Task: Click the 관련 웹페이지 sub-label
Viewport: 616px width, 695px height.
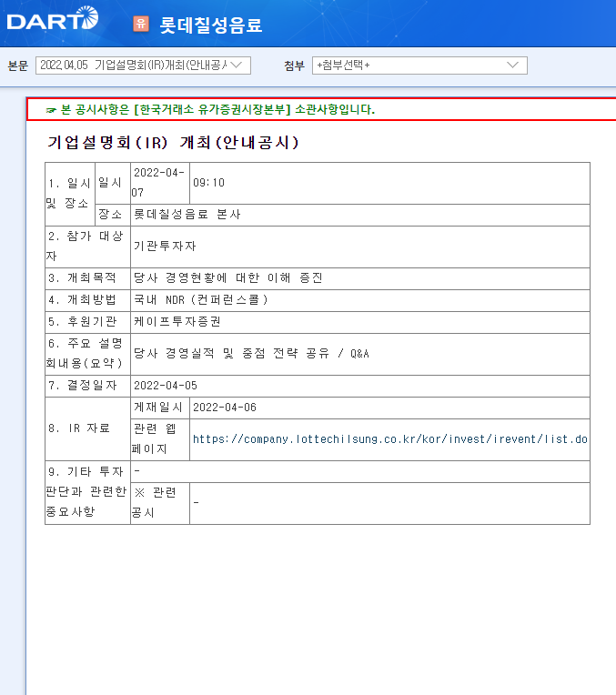Action: point(160,439)
